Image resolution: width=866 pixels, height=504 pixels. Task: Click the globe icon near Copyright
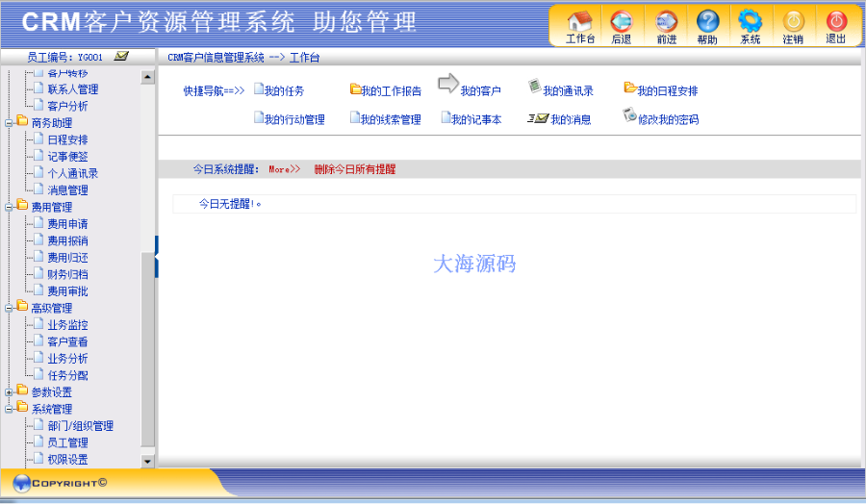point(21,483)
